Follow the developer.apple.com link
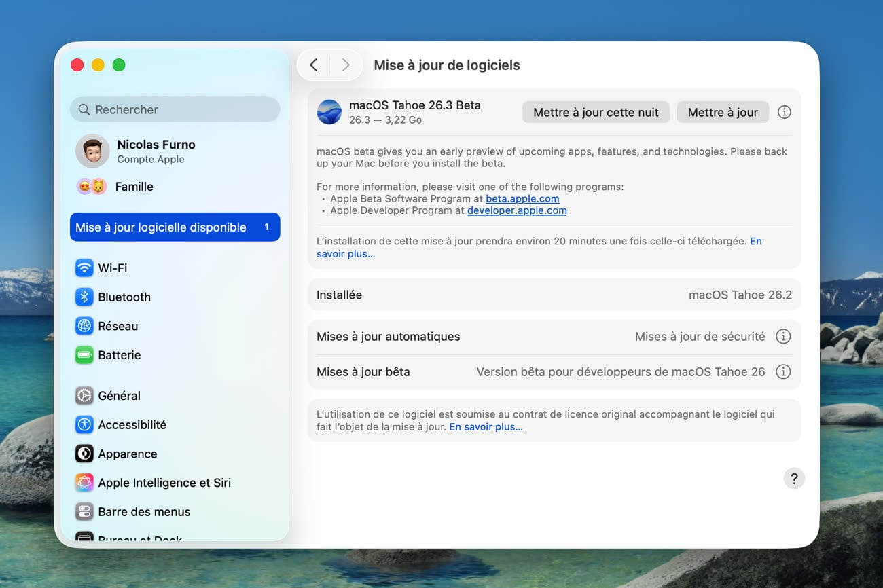 pyautogui.click(x=516, y=210)
